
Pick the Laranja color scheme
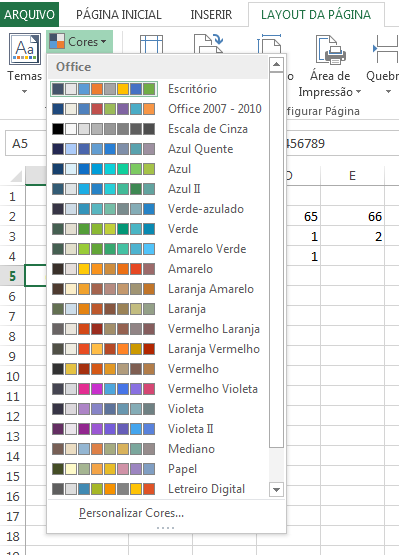click(x=158, y=309)
